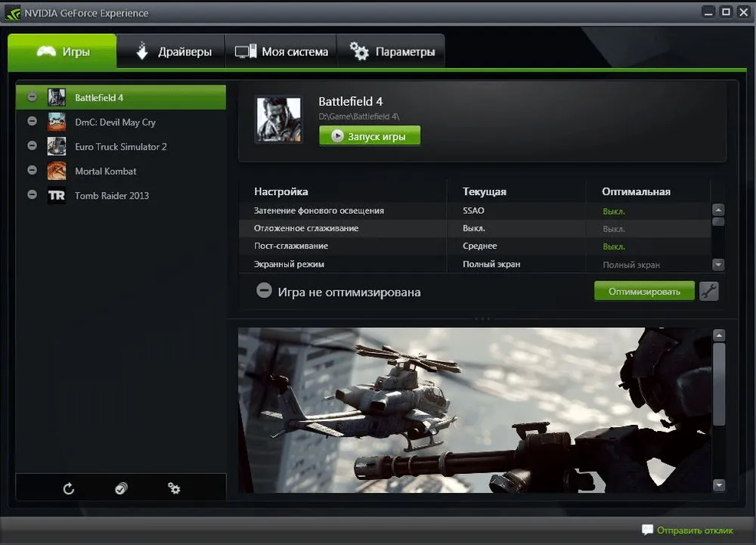Click the Euro Truck Simulator 2 thumbnail icon

pyautogui.click(x=57, y=147)
